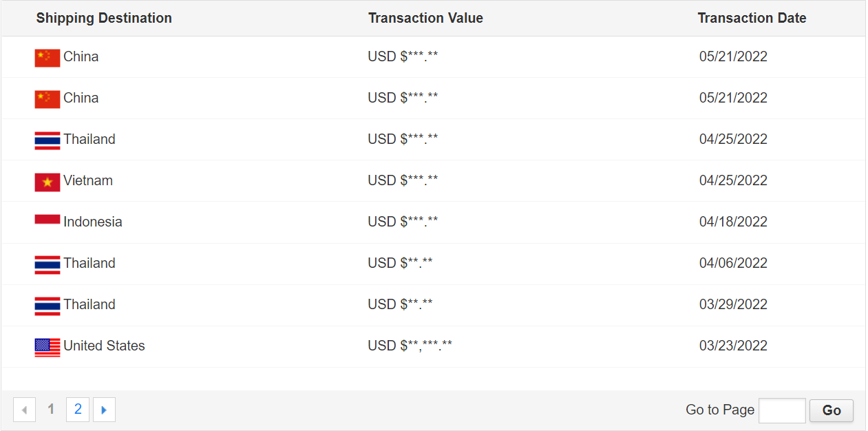Click the United States flag icon
Viewport: 868px width, 431px height.
click(x=47, y=347)
